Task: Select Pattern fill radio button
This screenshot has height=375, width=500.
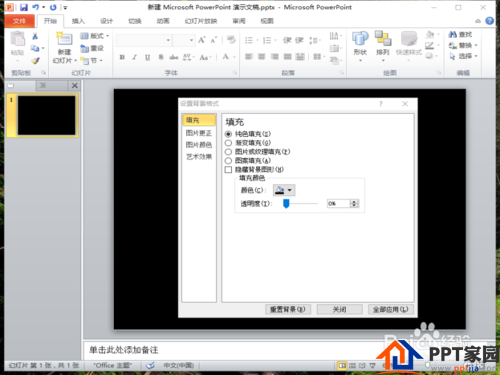Action: pyautogui.click(x=228, y=161)
